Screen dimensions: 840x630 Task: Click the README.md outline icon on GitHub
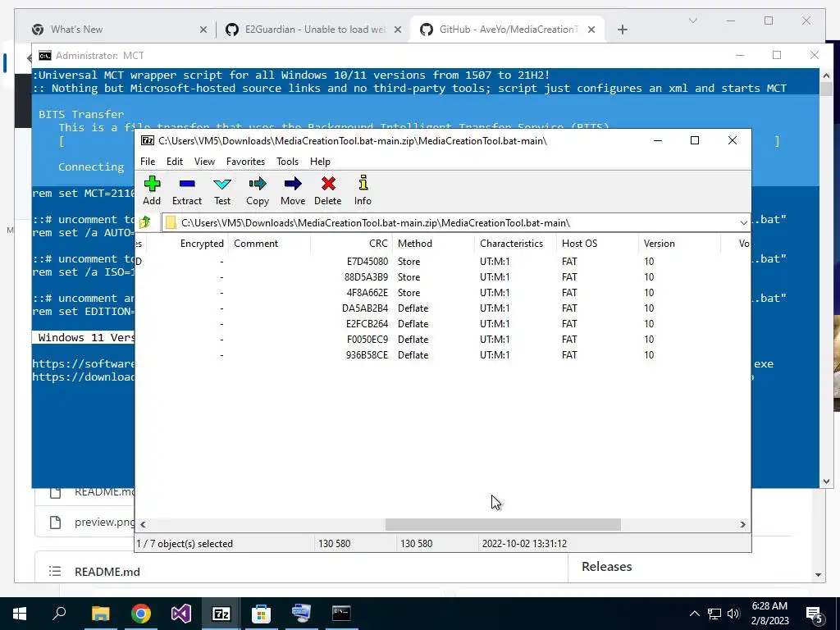pyautogui.click(x=55, y=571)
